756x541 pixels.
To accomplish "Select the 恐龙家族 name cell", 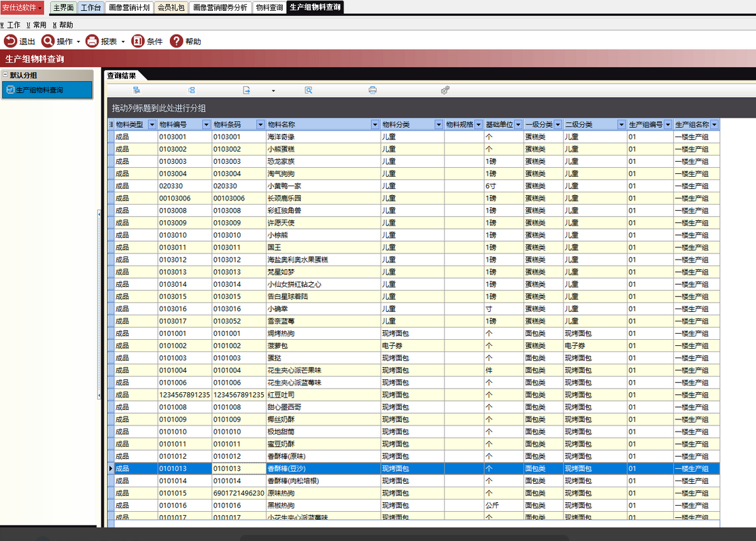I will pyautogui.click(x=323, y=162).
